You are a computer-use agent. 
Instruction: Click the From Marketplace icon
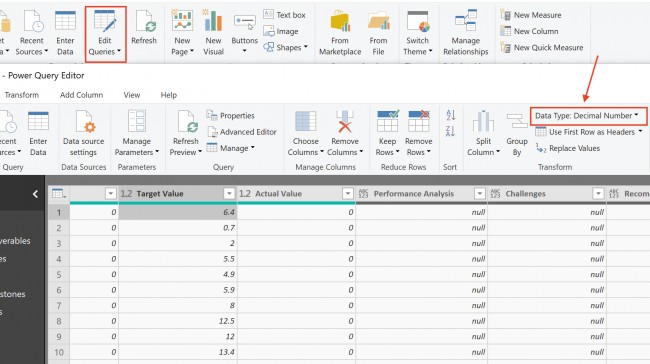coord(340,22)
